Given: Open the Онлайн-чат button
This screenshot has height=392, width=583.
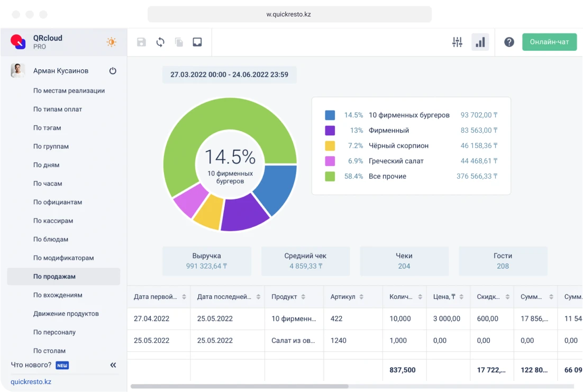Looking at the screenshot, I should point(549,42).
